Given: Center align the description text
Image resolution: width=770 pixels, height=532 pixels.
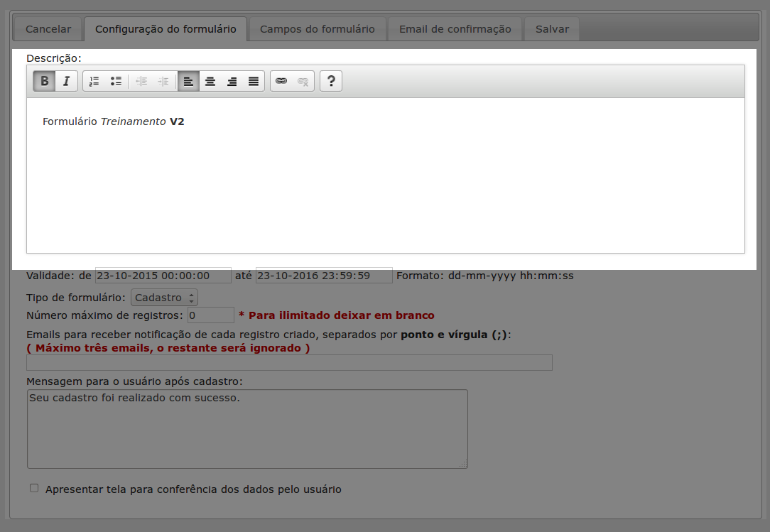Looking at the screenshot, I should click(210, 82).
